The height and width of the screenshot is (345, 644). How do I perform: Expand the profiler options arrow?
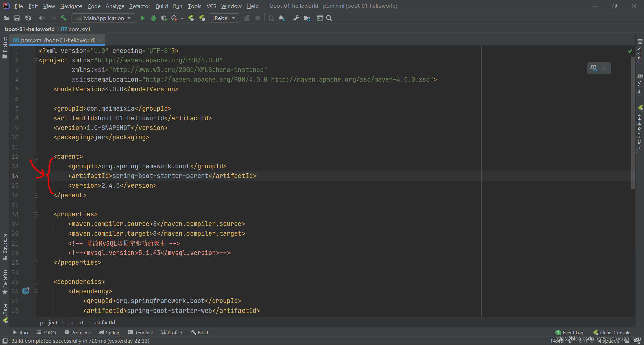point(182,18)
